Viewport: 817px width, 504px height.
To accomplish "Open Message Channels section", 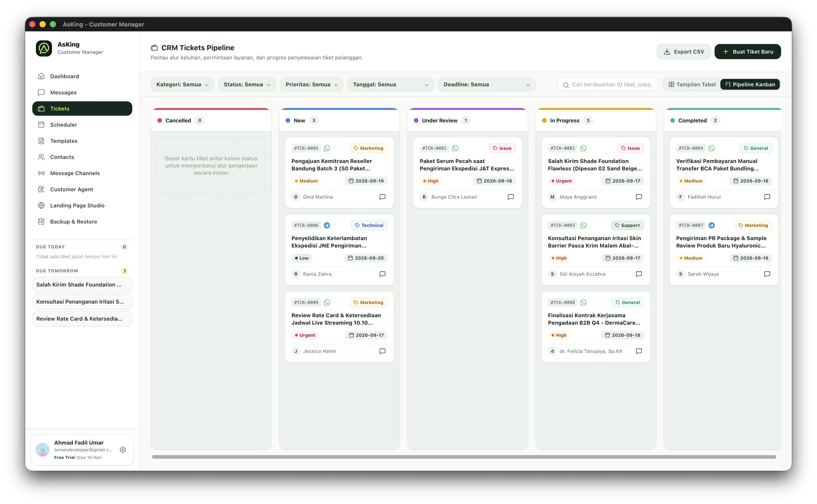I will (82, 173).
